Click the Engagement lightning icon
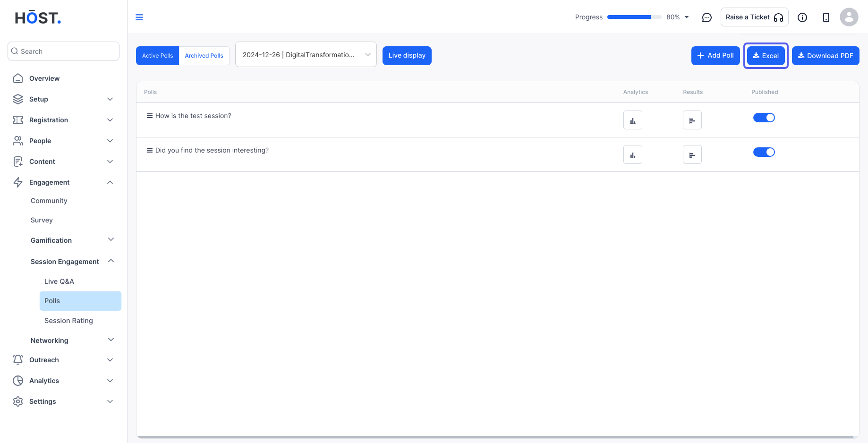Viewport: 868px width, 443px height. coord(18,182)
